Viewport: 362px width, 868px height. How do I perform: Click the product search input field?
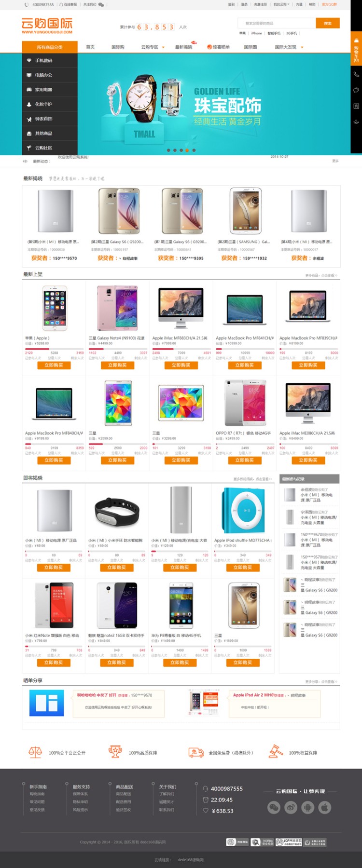pos(277,23)
